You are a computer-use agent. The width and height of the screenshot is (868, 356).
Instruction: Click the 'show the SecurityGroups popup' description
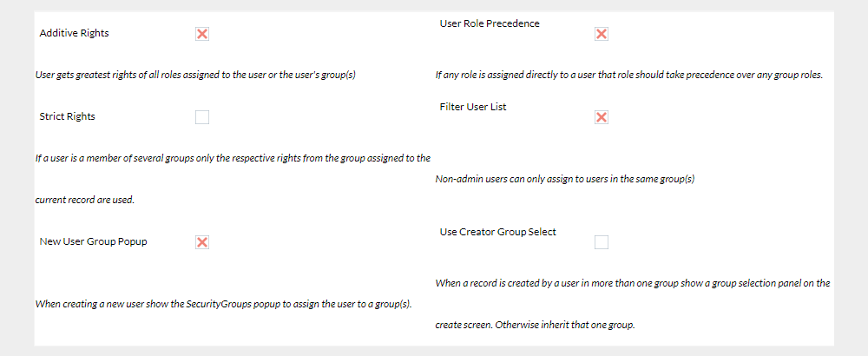(223, 304)
